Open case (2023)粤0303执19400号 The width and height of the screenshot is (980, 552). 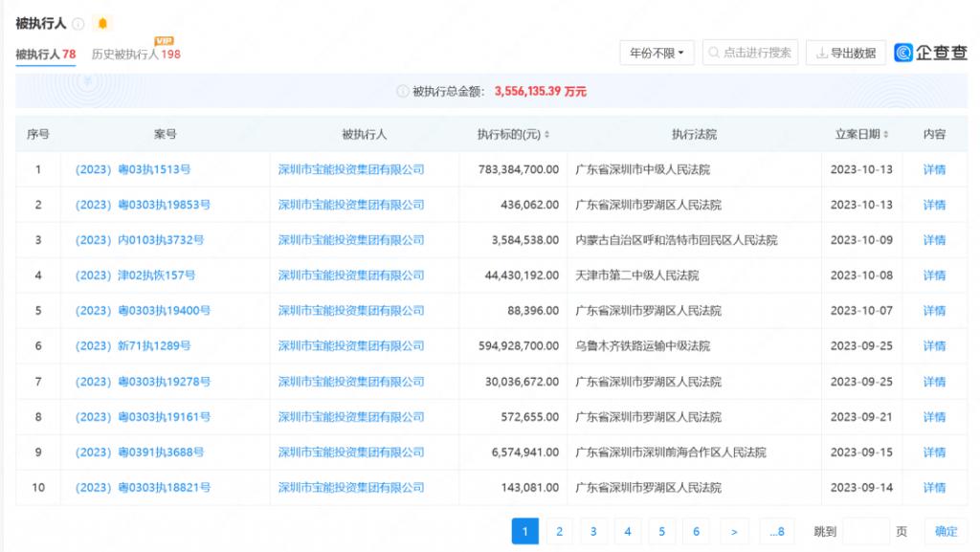[x=143, y=311]
